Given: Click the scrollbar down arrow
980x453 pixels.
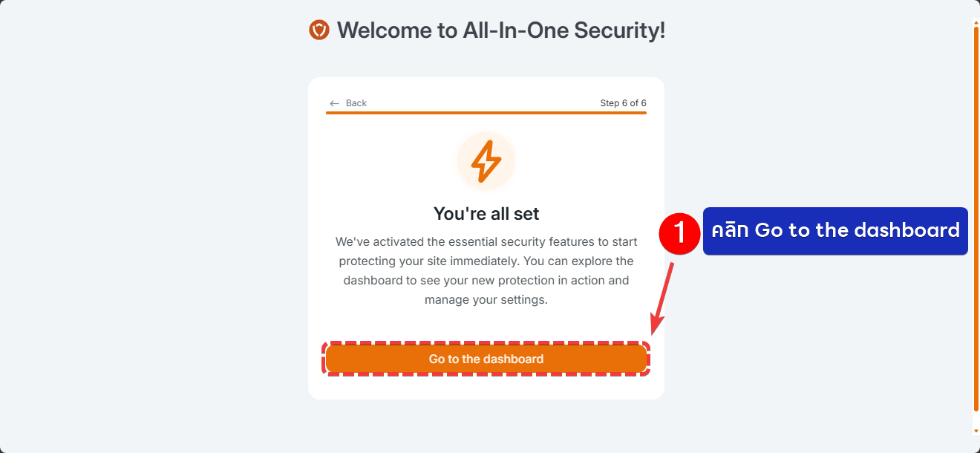Looking at the screenshot, I should pyautogui.click(x=976, y=431).
